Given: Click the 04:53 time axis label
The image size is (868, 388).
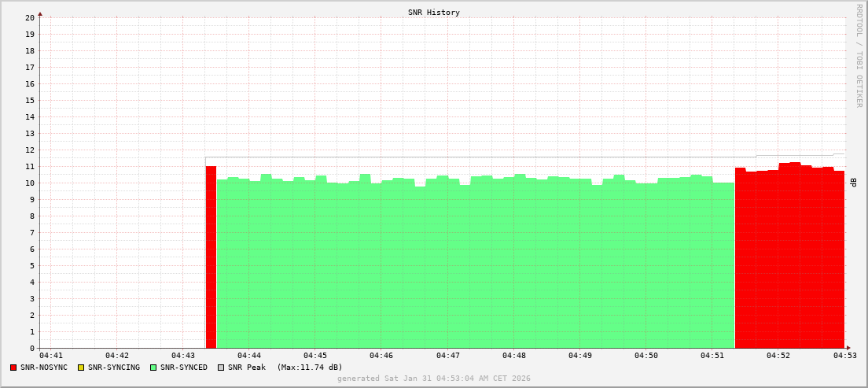Looking at the screenshot, I should [x=844, y=357].
